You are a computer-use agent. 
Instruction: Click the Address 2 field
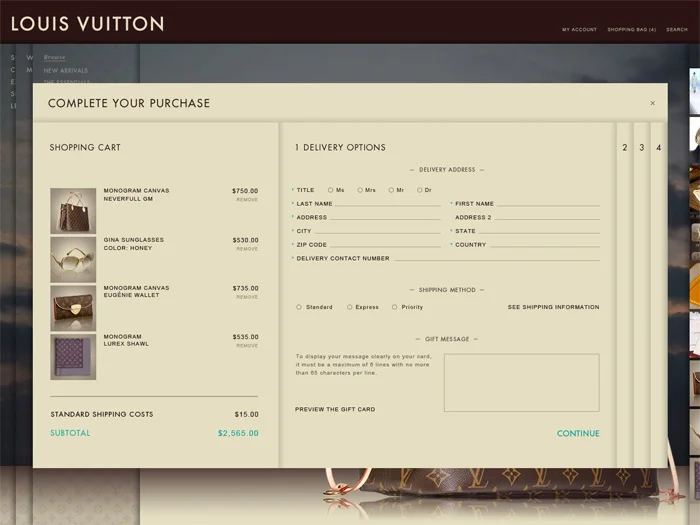pyautogui.click(x=547, y=217)
